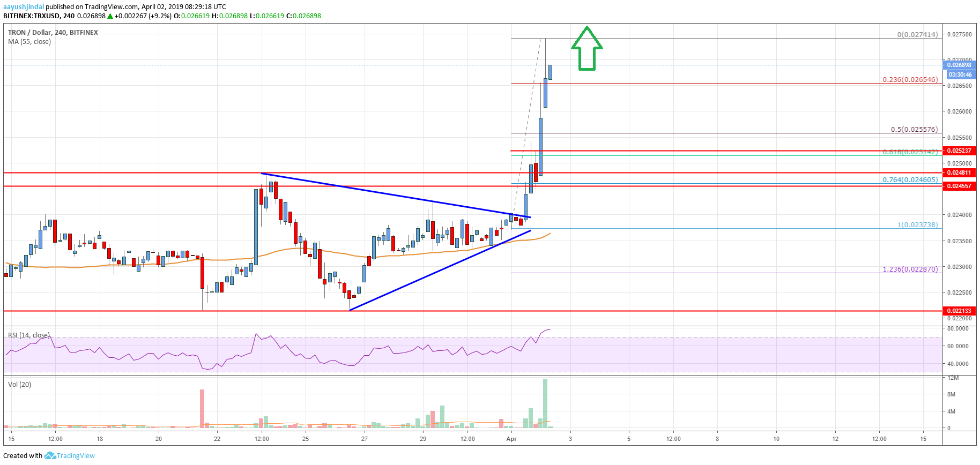Click the Fib level label 1.236(0.022870)

[910, 269]
